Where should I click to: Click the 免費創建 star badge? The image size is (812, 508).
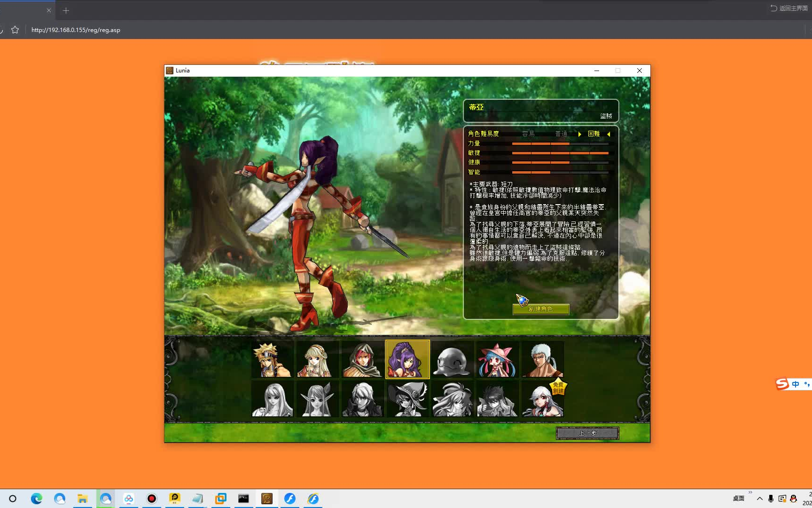pos(558,388)
